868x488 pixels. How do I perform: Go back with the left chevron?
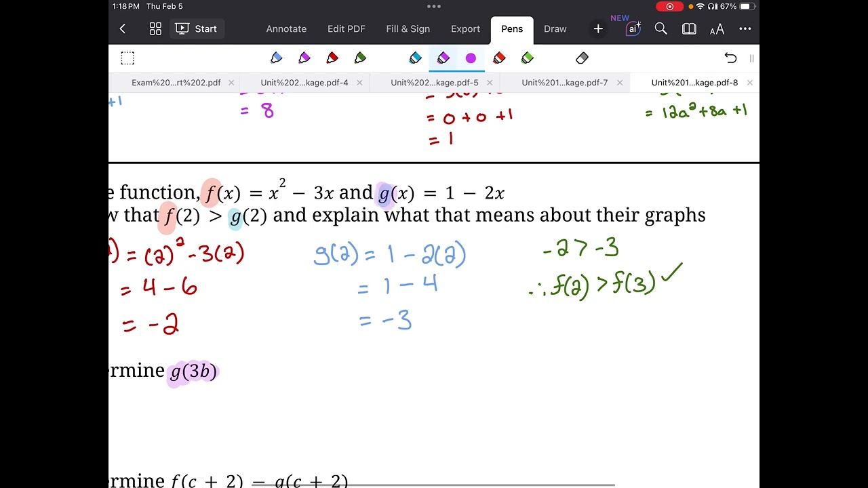(x=122, y=28)
